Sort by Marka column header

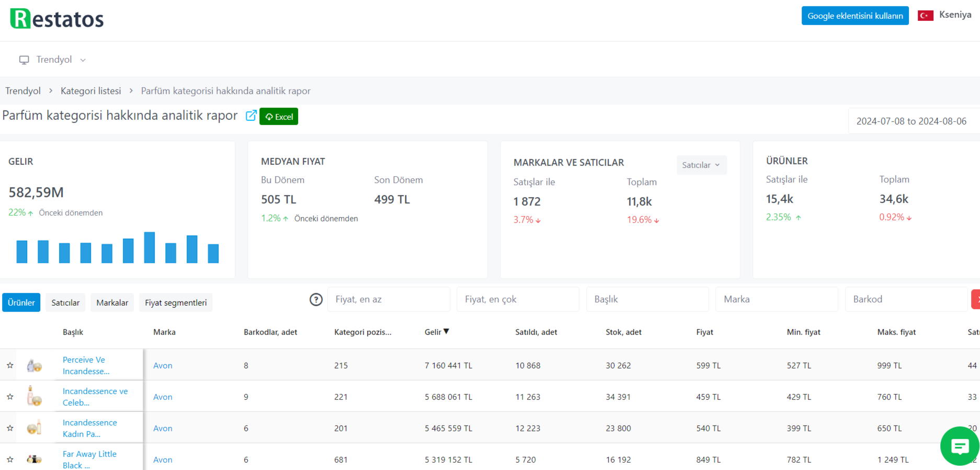coord(164,332)
